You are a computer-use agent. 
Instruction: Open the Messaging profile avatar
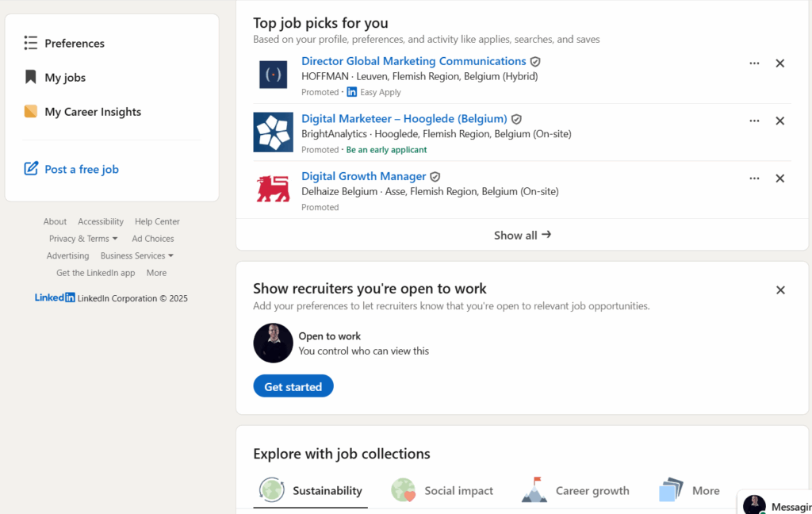[754, 505]
